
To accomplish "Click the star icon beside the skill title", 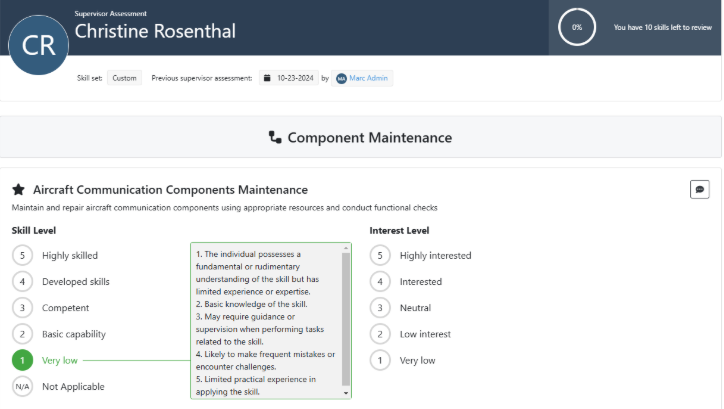I will [18, 189].
